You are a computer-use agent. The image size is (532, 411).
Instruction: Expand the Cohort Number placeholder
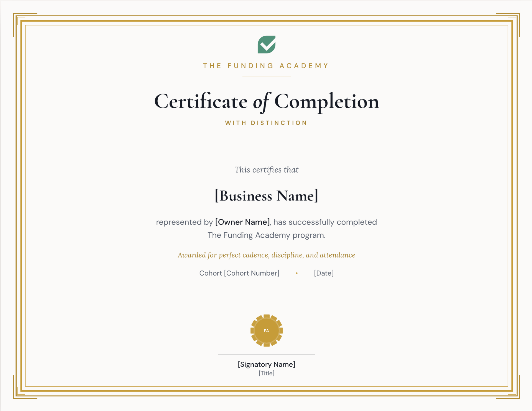pyautogui.click(x=251, y=273)
